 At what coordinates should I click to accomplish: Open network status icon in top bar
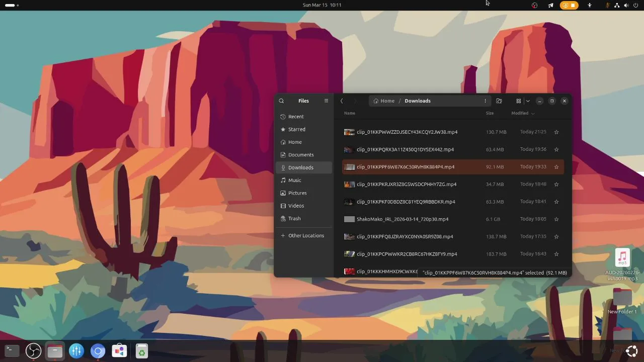(617, 5)
